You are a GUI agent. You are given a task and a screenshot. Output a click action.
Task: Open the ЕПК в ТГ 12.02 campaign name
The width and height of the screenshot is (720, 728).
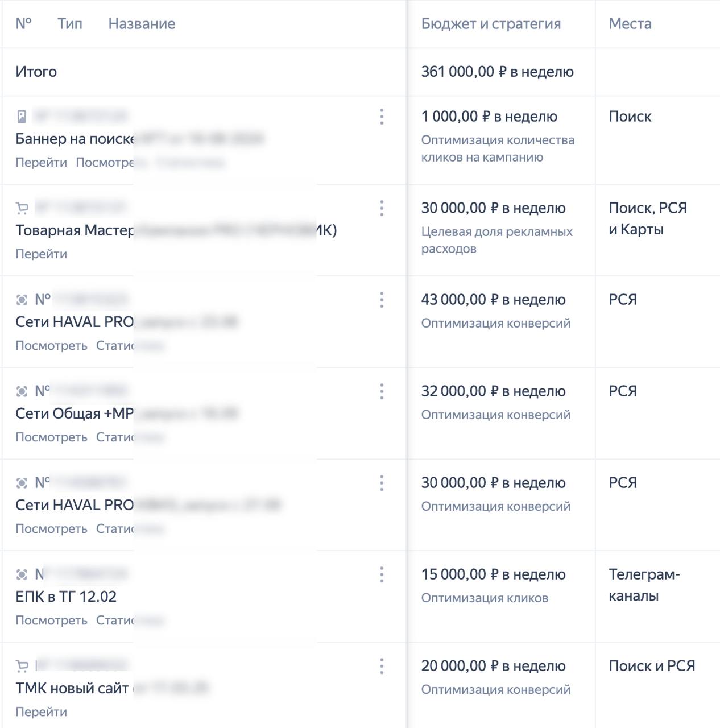66,597
